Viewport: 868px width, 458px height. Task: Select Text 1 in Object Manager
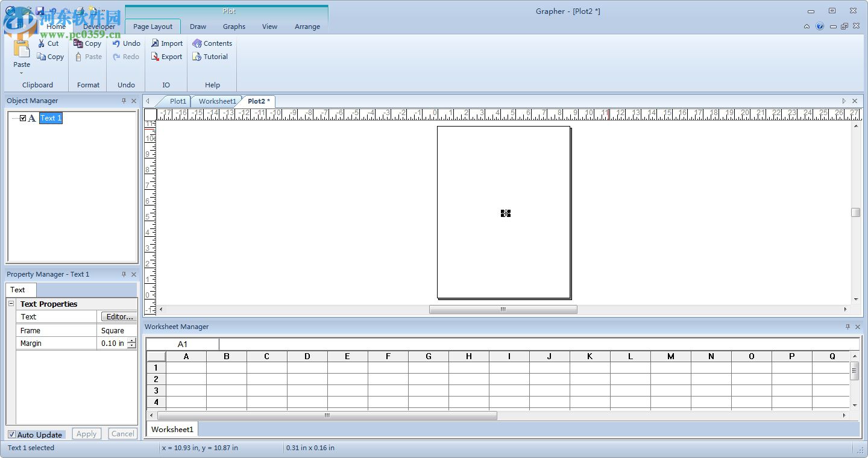(x=51, y=118)
